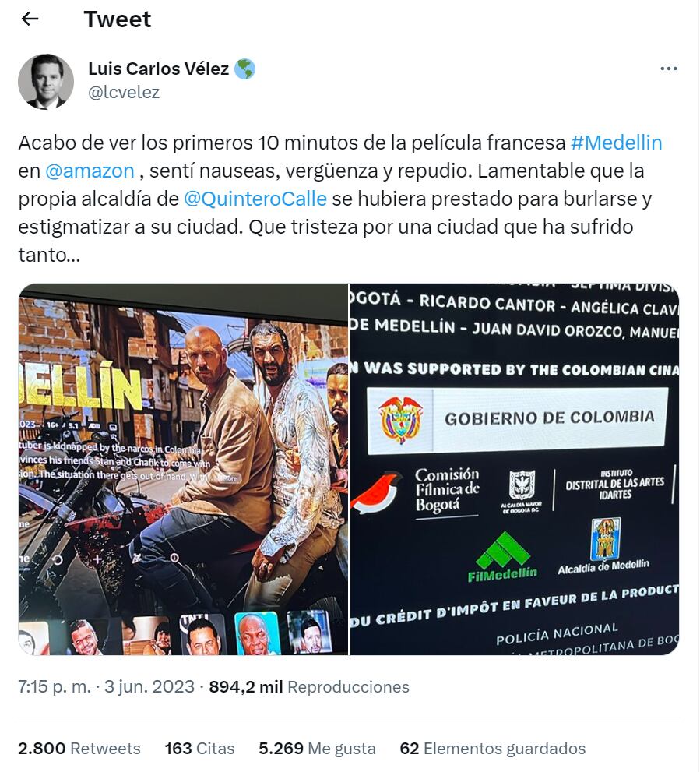Visit the @amazon mention
This screenshot has width=700, height=772.
90,171
